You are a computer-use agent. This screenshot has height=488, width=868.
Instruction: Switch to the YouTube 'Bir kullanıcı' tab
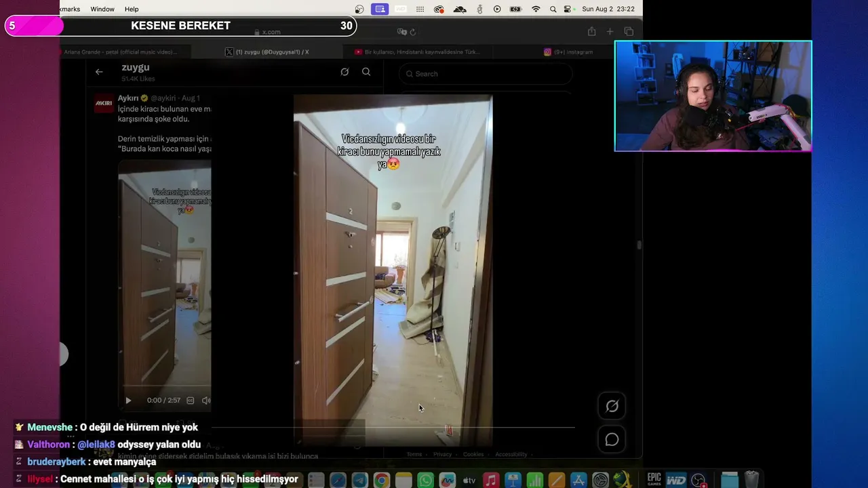(418, 52)
